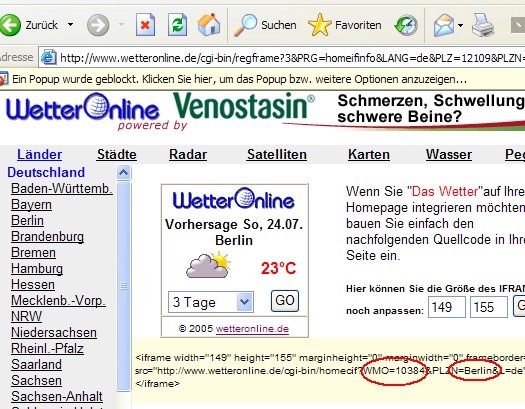
Task: Click the grey forward arrow button
Action: pos(98,25)
